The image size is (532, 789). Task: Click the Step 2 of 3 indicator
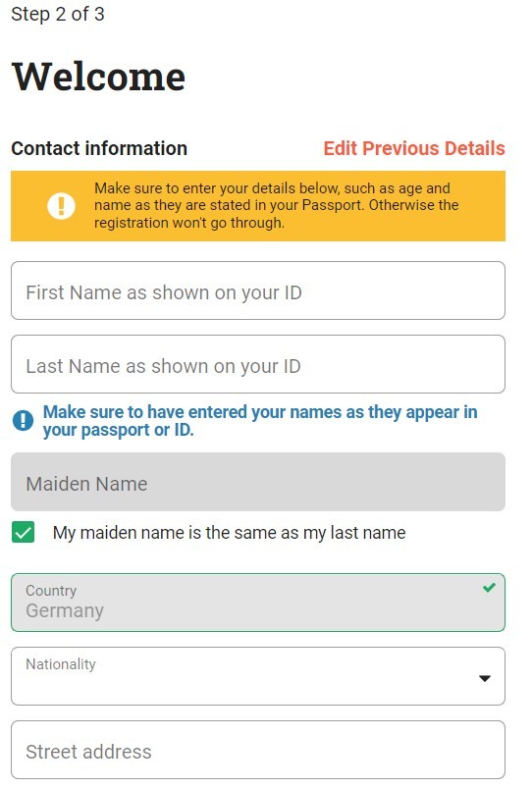(58, 14)
